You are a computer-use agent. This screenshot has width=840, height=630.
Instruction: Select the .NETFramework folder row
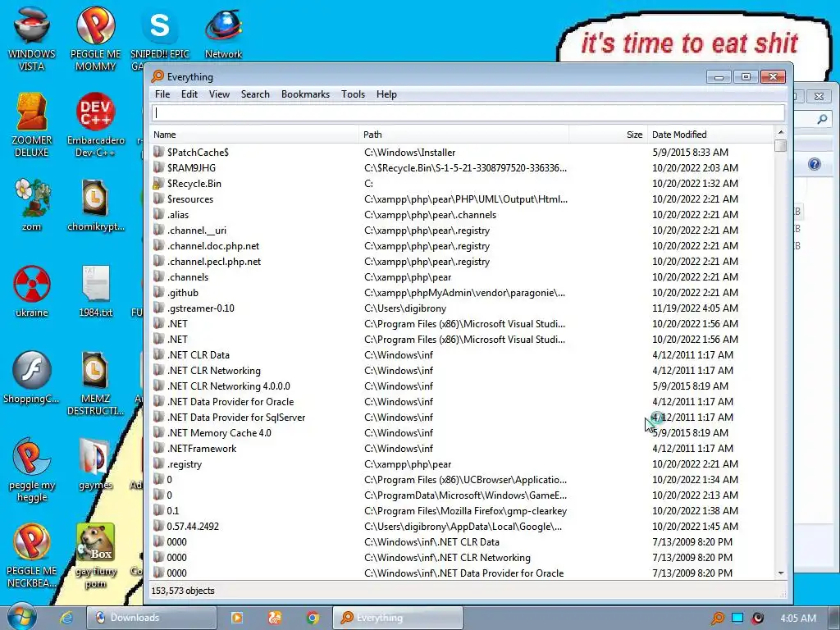tap(463, 449)
